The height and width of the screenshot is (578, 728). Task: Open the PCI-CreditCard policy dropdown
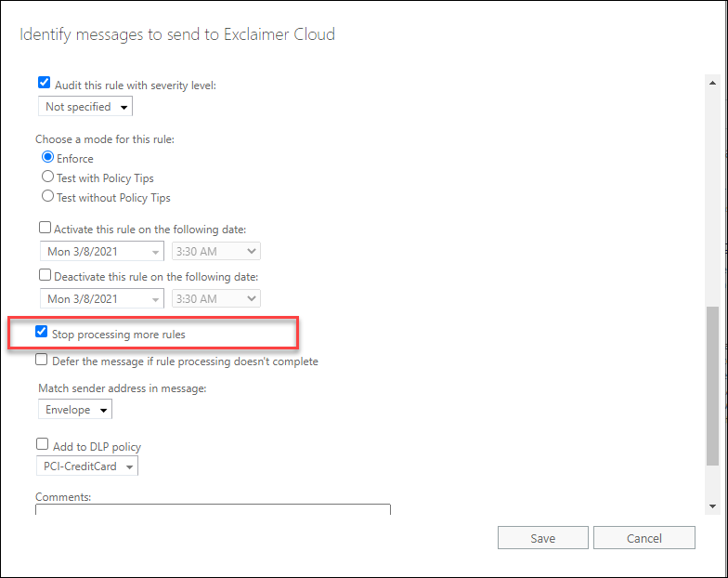(x=88, y=466)
